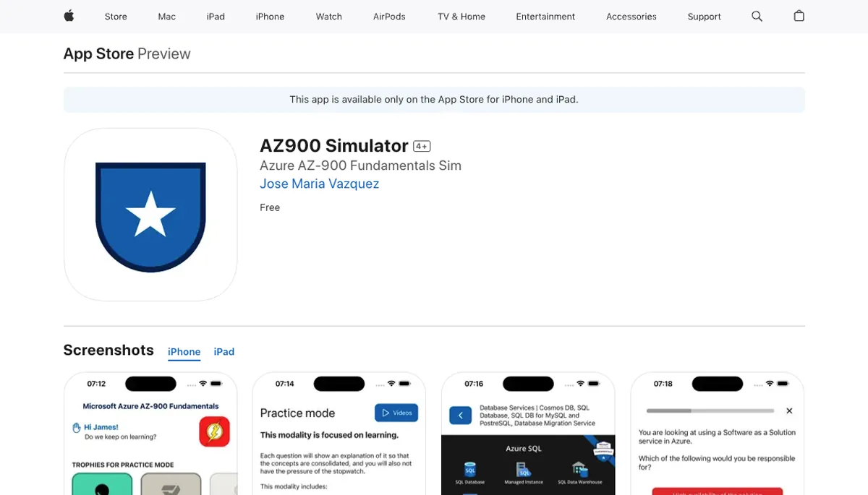
Task: Open the iPhone menu in navigation bar
Action: coord(270,17)
